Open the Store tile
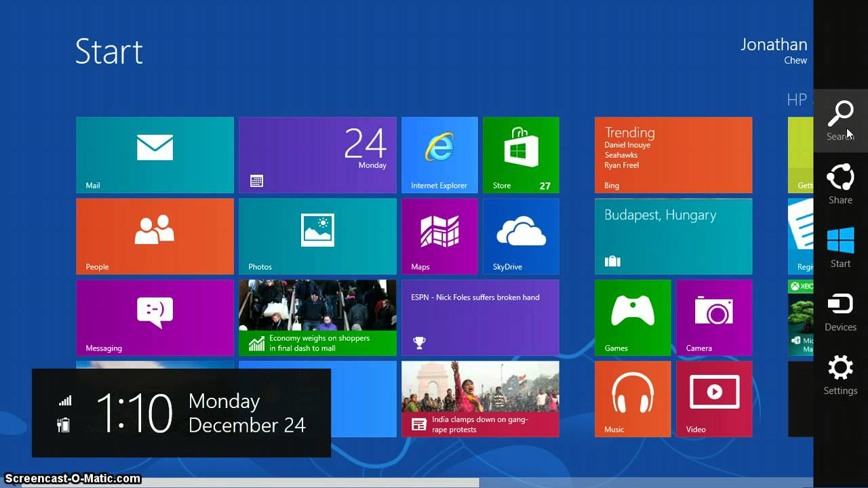The width and height of the screenshot is (868, 488). coord(521,155)
